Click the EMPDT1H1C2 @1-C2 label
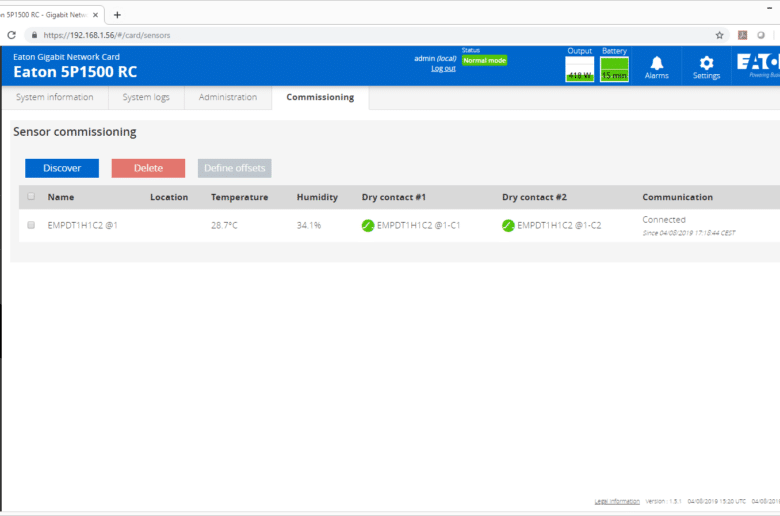 [559, 225]
